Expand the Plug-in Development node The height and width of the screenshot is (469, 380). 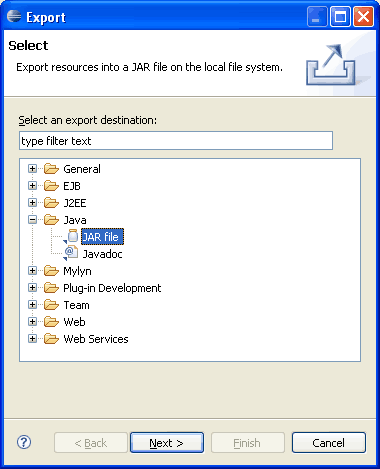pyautogui.click(x=32, y=288)
